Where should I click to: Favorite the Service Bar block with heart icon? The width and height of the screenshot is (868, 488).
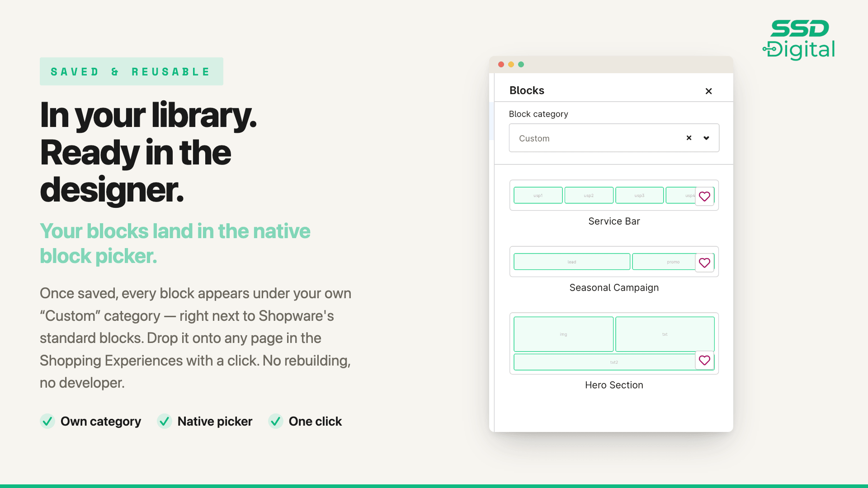pos(704,197)
